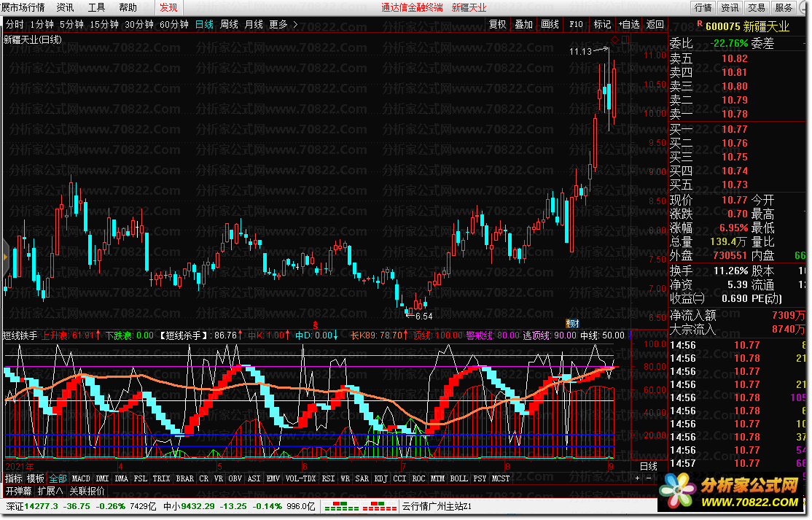Select the 15分钟 period
The image size is (812, 520).
(104, 24)
